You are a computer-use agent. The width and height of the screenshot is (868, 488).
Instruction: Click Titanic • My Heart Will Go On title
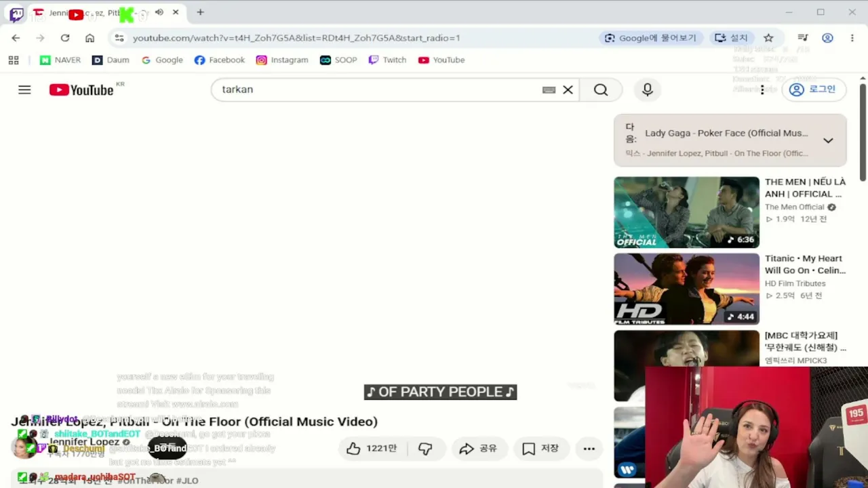click(805, 264)
